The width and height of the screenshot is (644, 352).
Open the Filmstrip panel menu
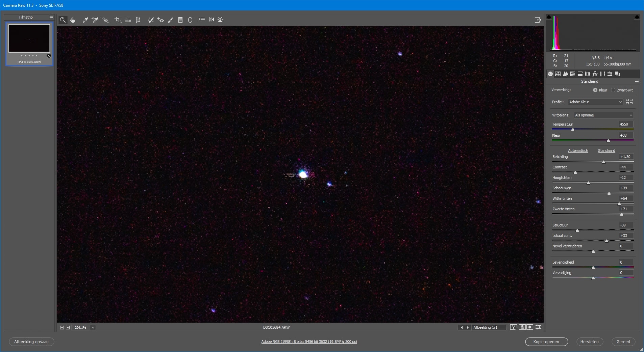click(x=51, y=17)
